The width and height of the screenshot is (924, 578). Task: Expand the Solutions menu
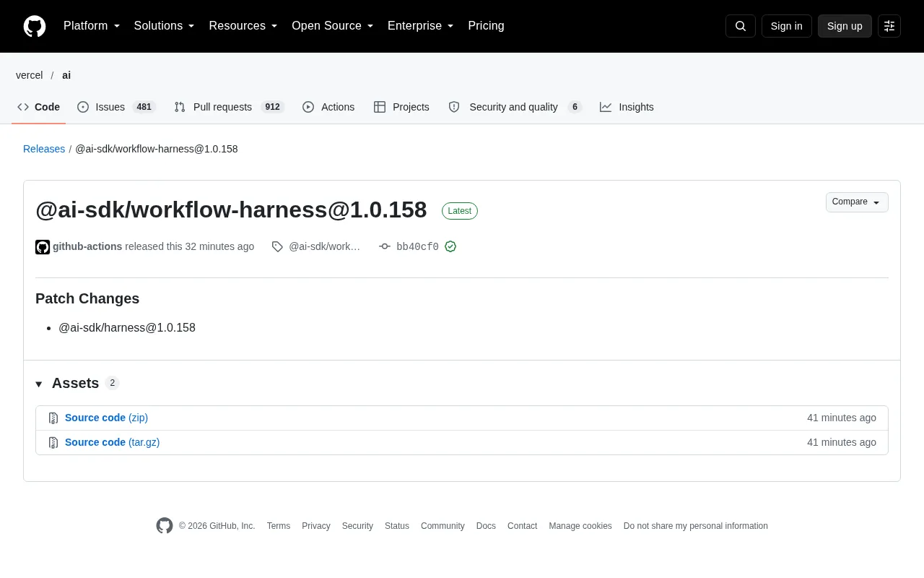pyautogui.click(x=165, y=26)
